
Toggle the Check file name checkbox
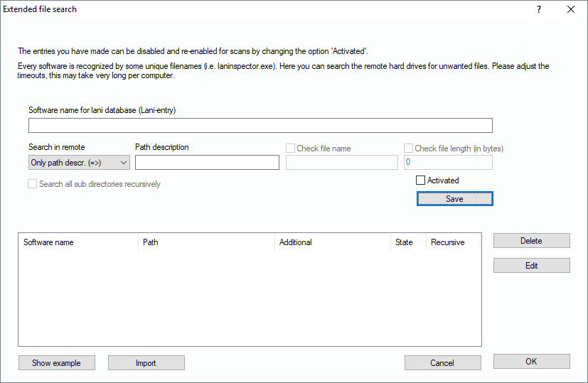pos(291,149)
